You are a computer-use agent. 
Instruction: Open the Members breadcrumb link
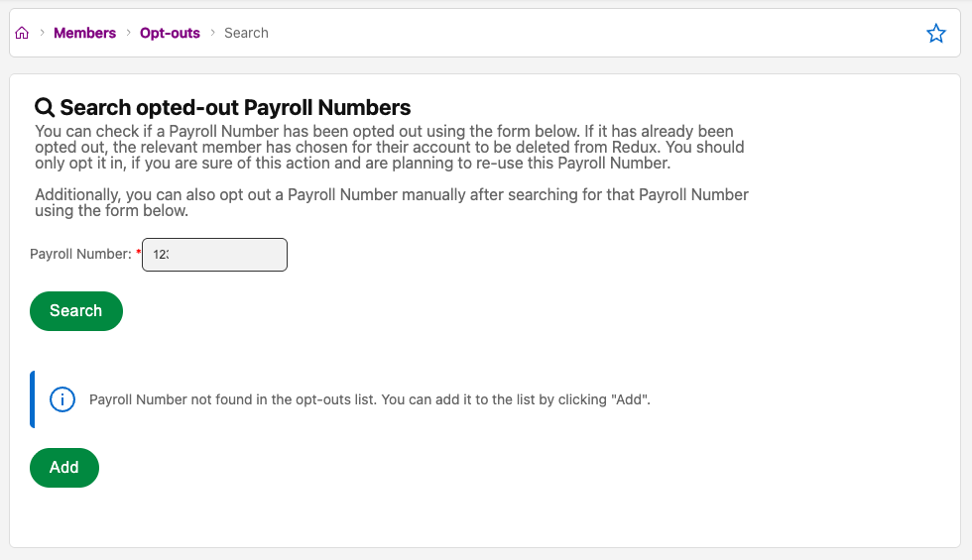tap(84, 34)
